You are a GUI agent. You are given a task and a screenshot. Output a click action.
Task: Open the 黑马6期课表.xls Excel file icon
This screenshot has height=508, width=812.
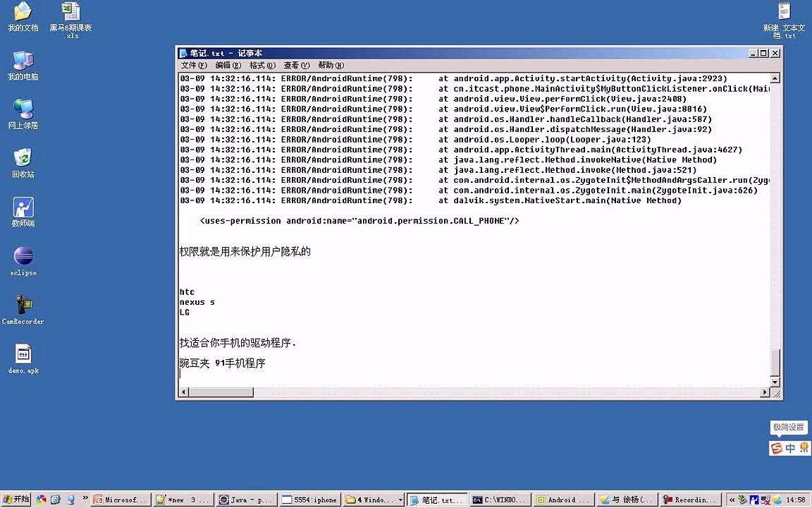tap(71, 18)
